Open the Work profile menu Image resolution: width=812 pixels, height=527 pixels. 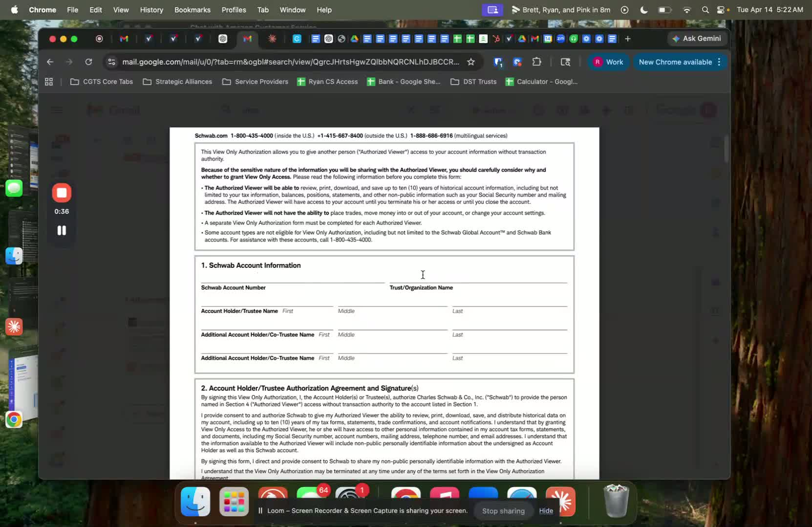(x=608, y=62)
